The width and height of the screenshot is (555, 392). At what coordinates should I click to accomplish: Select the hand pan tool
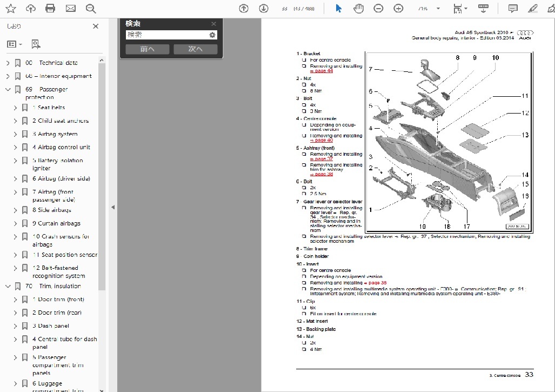[x=358, y=9]
